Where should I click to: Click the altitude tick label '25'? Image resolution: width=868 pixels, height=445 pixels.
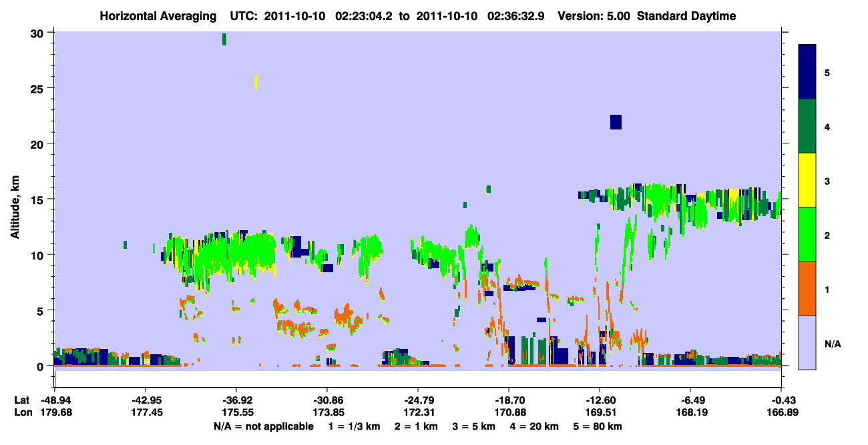pos(39,88)
